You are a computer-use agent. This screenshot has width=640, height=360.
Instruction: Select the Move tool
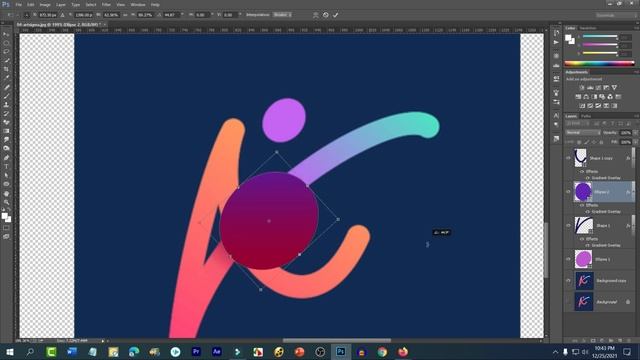point(6,35)
